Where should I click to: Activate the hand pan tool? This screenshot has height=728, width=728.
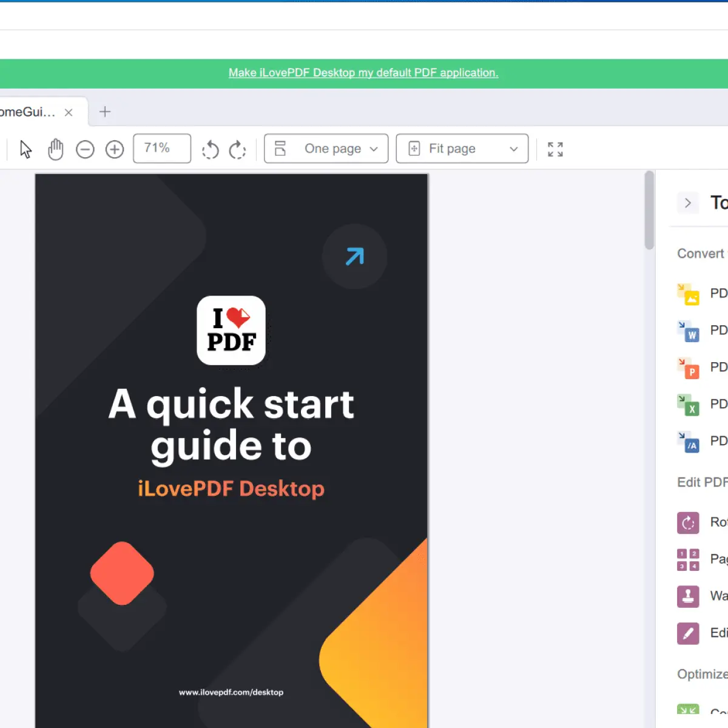pos(55,149)
